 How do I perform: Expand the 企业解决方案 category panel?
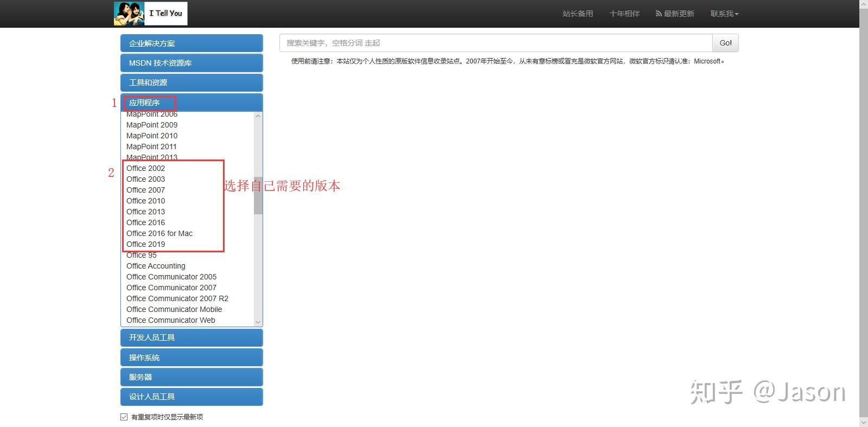click(192, 43)
